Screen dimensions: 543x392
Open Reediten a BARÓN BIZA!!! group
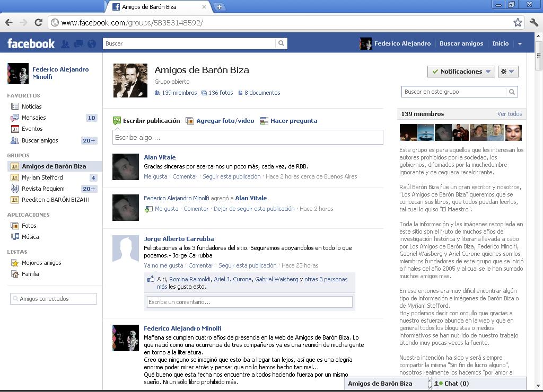(x=55, y=200)
